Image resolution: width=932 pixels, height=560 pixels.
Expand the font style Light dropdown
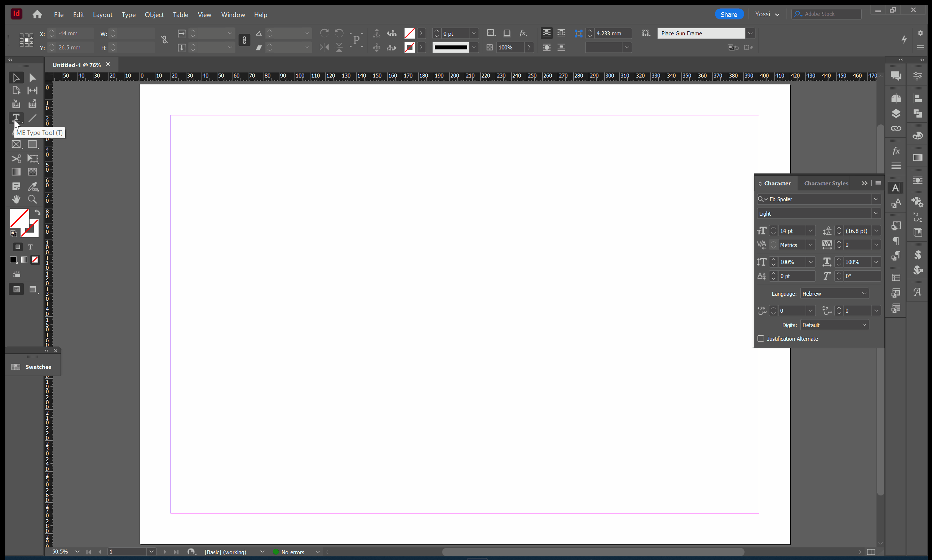[x=876, y=213]
